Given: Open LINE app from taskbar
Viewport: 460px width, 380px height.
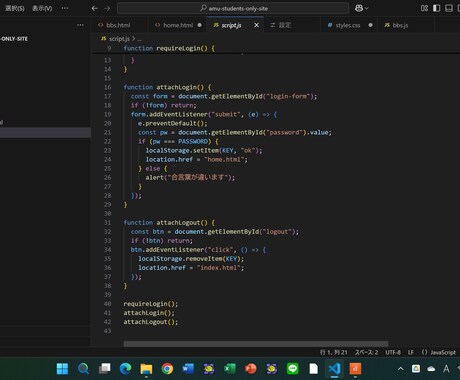Looking at the screenshot, I should [x=293, y=369].
